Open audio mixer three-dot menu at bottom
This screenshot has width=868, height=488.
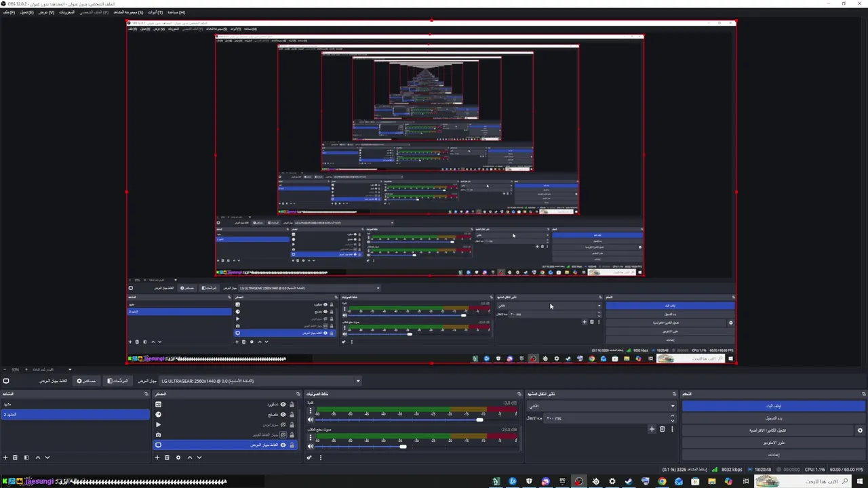[321, 457]
